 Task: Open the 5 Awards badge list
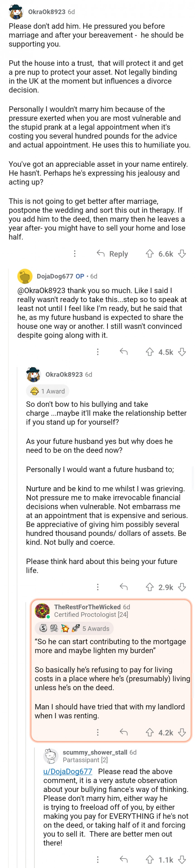[74, 628]
